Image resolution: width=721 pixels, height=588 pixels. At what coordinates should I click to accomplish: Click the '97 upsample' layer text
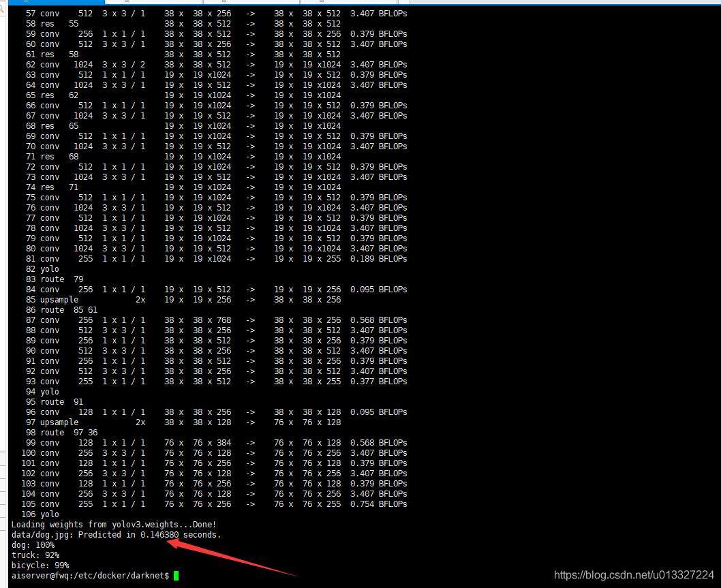click(52, 422)
